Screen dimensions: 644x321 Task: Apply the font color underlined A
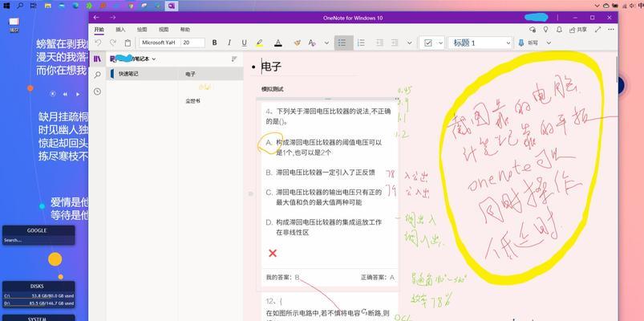click(x=278, y=43)
